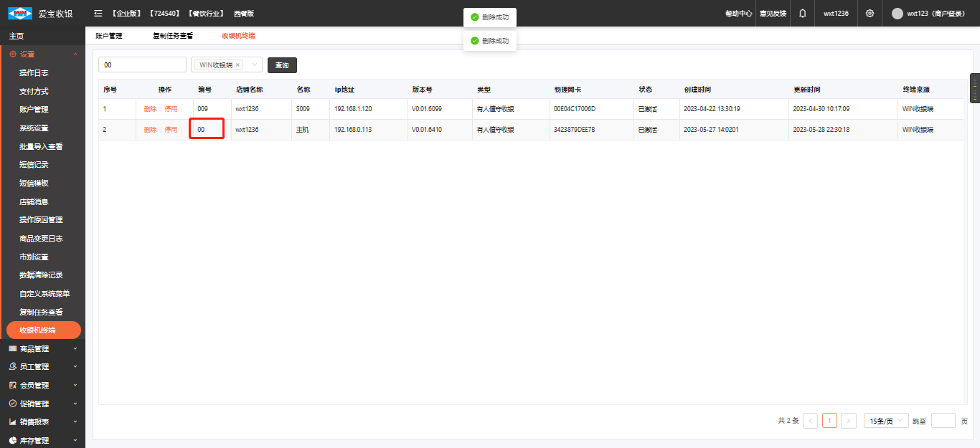Open 帮助中心 in the top bar

pos(738,13)
